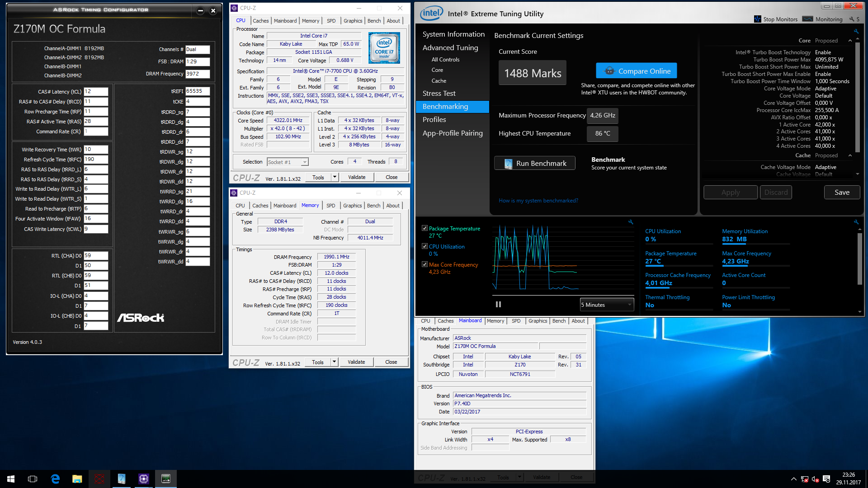Uncheck Max Core Frequency graph checkbox
The height and width of the screenshot is (488, 868).
tap(425, 264)
